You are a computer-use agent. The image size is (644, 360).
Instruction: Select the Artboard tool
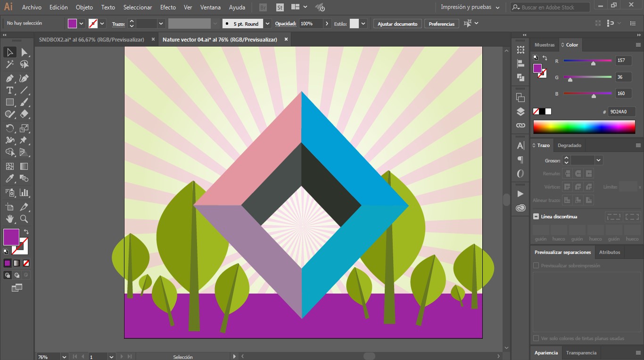(10, 207)
